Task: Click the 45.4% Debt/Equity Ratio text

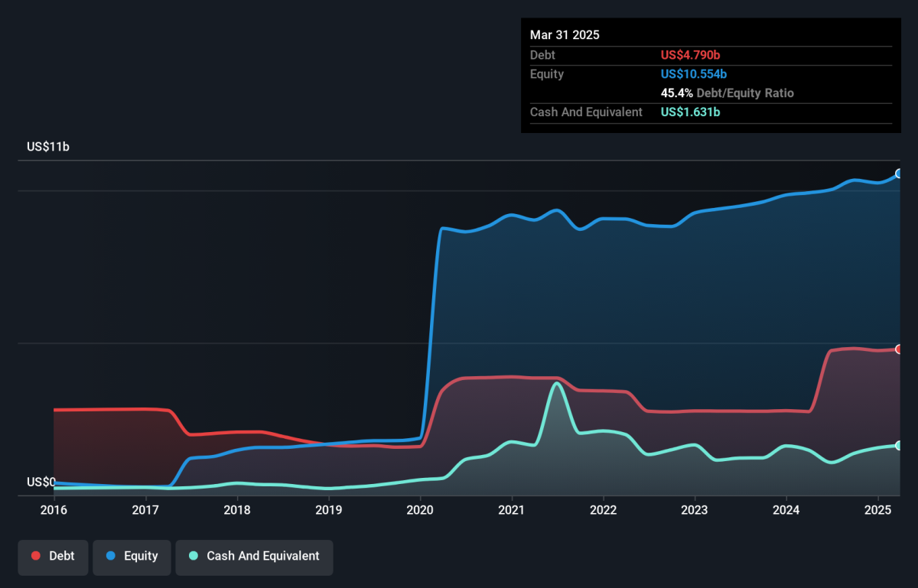Action: (728, 93)
